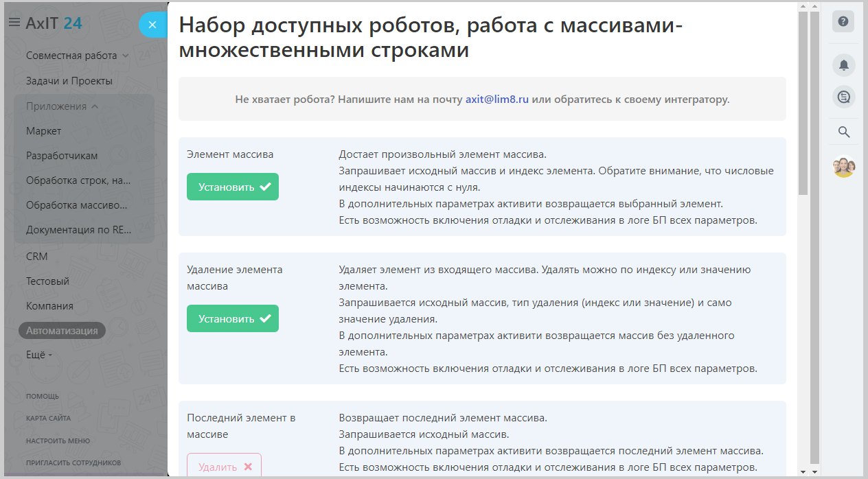Remove the Последний элемент в массиве robot
Viewport: 868px width, 479px height.
click(x=225, y=466)
